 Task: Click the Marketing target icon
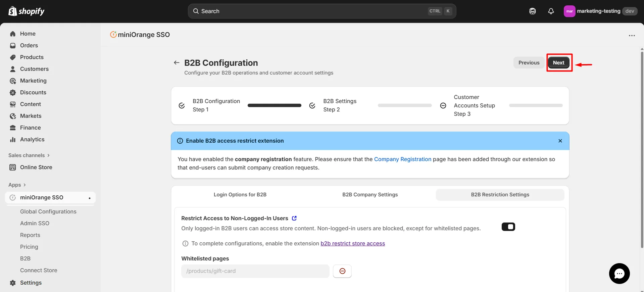tap(13, 81)
